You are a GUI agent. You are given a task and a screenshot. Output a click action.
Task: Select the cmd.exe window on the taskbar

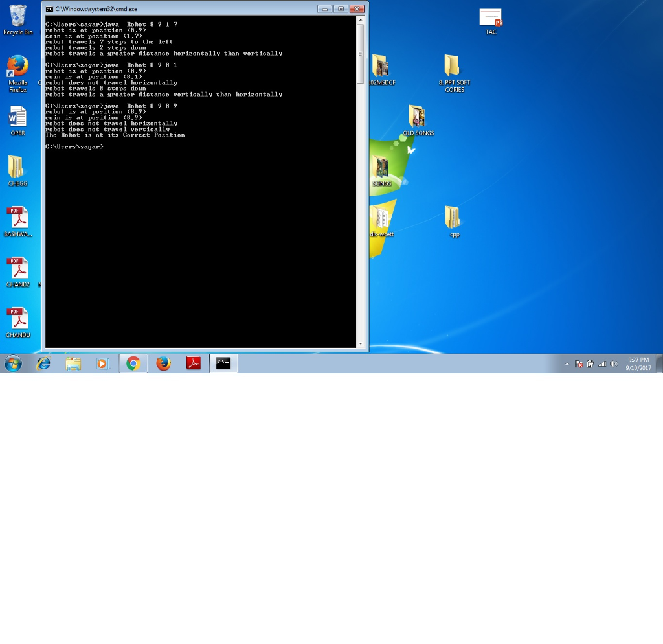coord(223,363)
